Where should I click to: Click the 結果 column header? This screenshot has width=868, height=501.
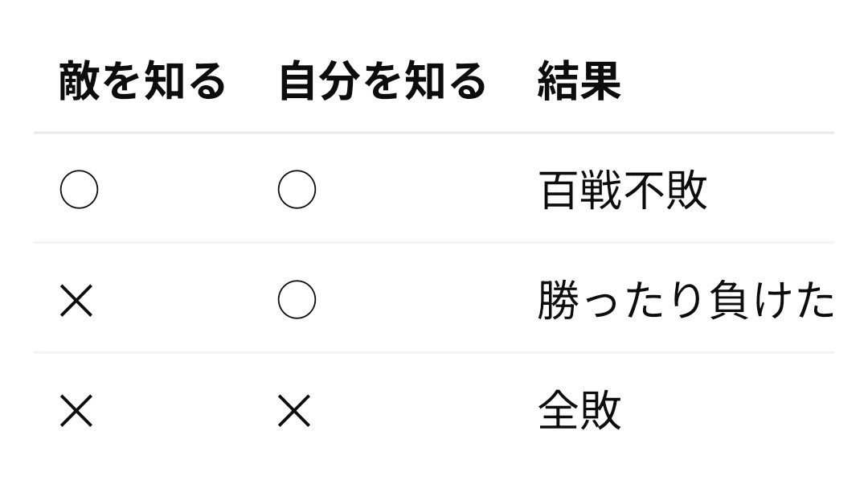[579, 82]
